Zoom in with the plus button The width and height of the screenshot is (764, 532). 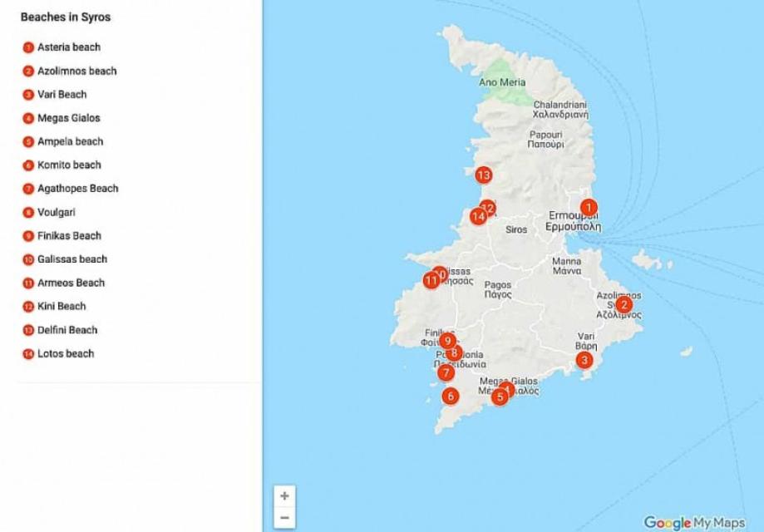[284, 496]
